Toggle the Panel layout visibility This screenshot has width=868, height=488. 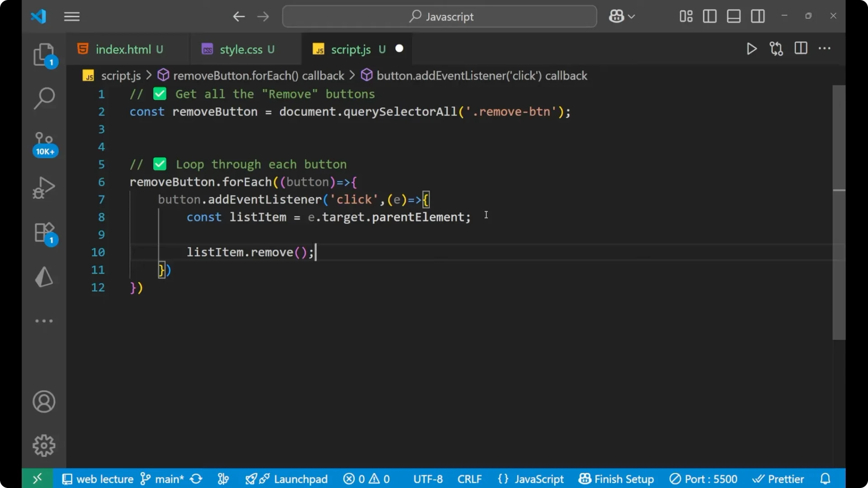coord(733,16)
